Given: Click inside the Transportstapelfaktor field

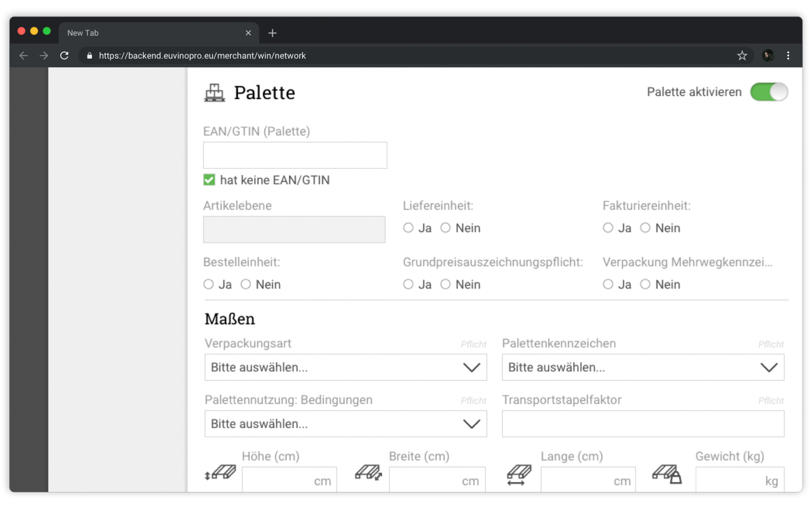Looking at the screenshot, I should (643, 424).
